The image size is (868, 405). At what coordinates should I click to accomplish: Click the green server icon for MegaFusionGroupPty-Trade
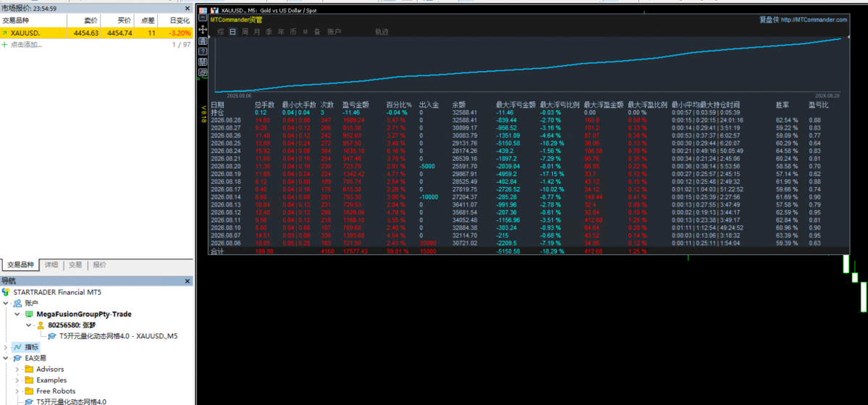coord(30,314)
